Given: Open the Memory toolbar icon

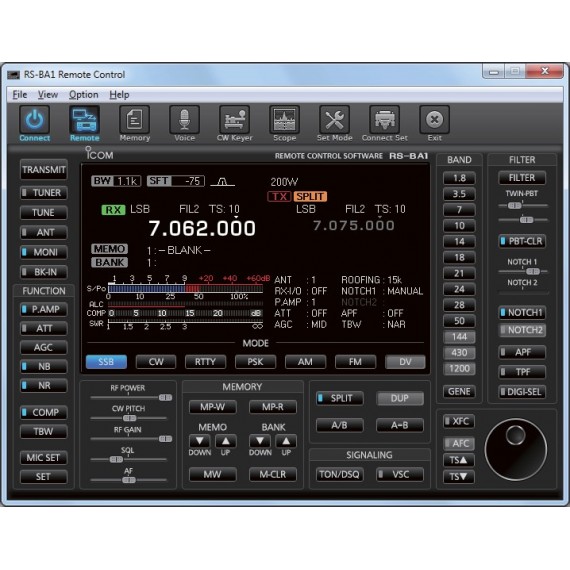Looking at the screenshot, I should tap(135, 120).
